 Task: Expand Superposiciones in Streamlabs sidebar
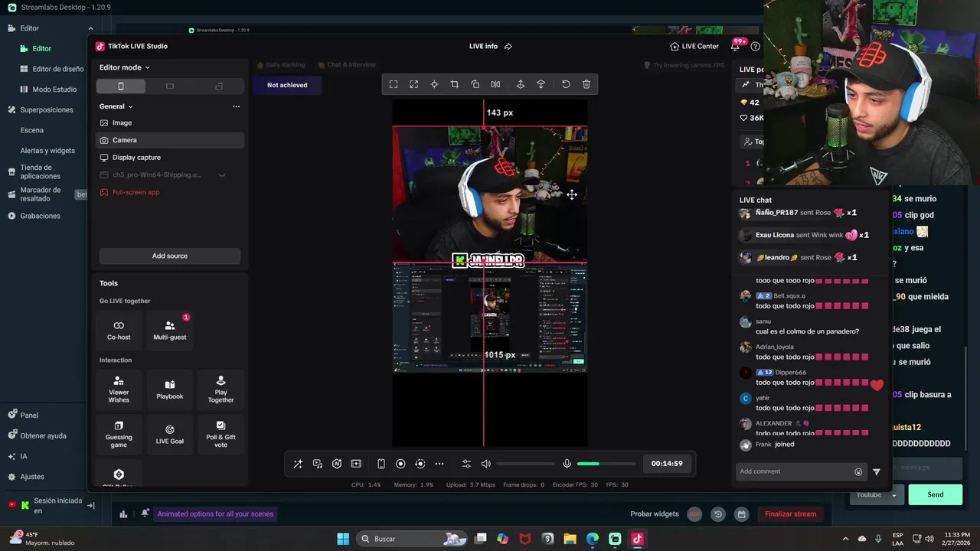click(x=47, y=109)
